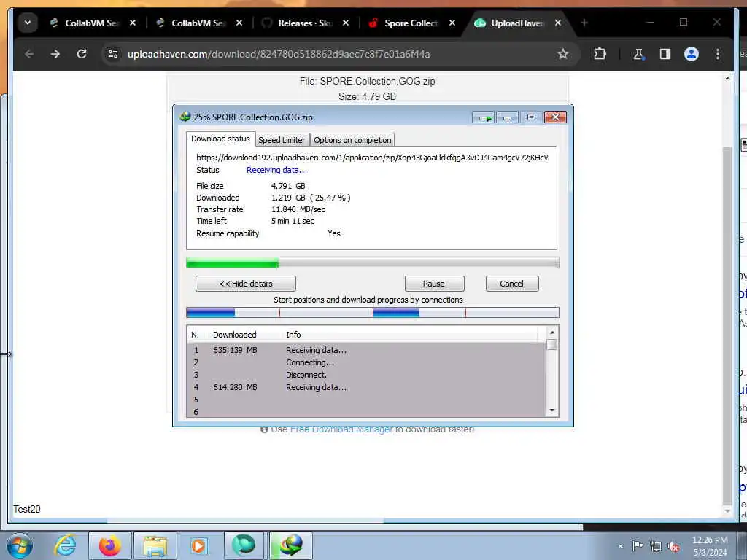747x560 pixels.
Task: Open site information icon in address bar
Action: [x=113, y=54]
